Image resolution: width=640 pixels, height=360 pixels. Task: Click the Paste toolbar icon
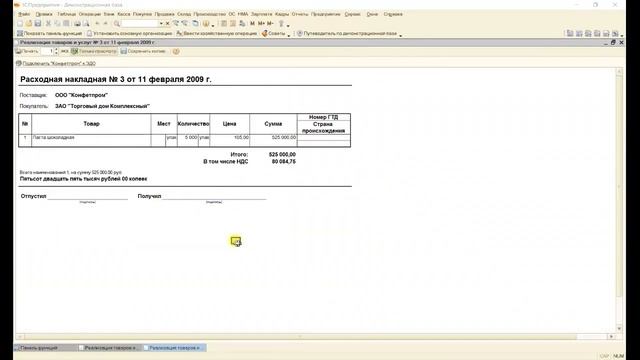[x=66, y=24]
